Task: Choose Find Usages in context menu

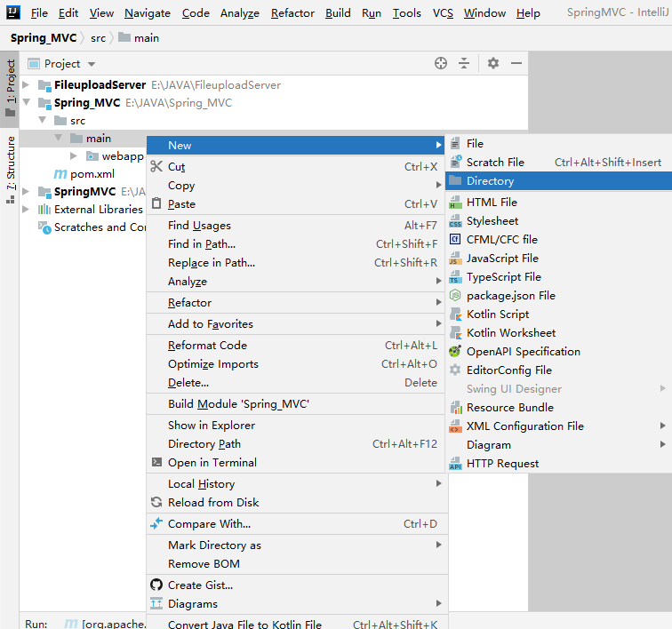Action: [x=296, y=226]
